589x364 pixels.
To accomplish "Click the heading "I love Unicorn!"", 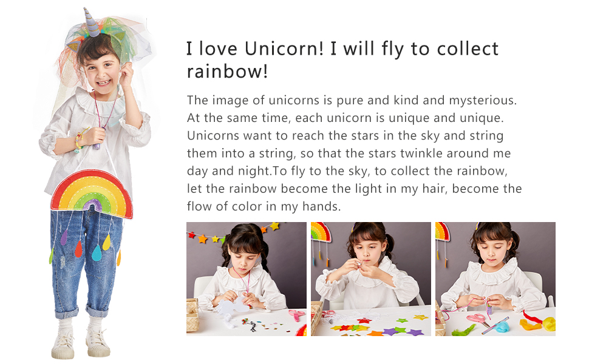I will (x=254, y=49).
